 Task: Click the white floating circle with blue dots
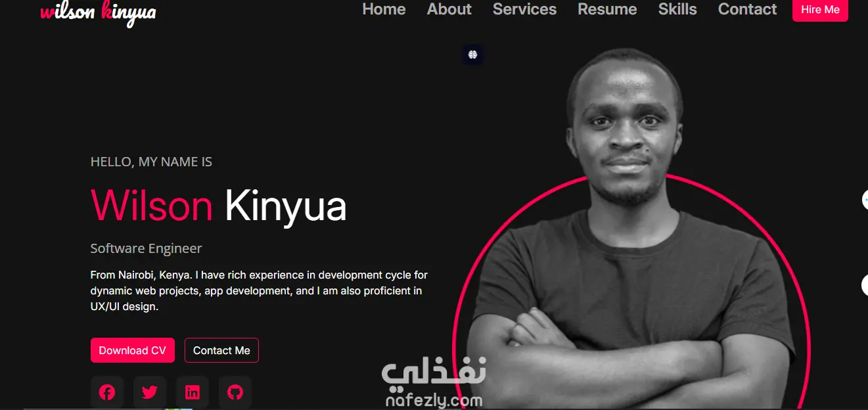[865, 200]
